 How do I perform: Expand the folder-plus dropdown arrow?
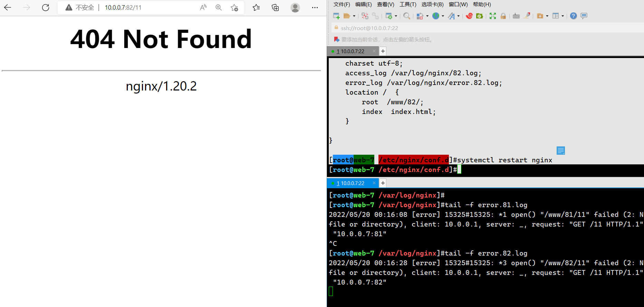tap(547, 16)
